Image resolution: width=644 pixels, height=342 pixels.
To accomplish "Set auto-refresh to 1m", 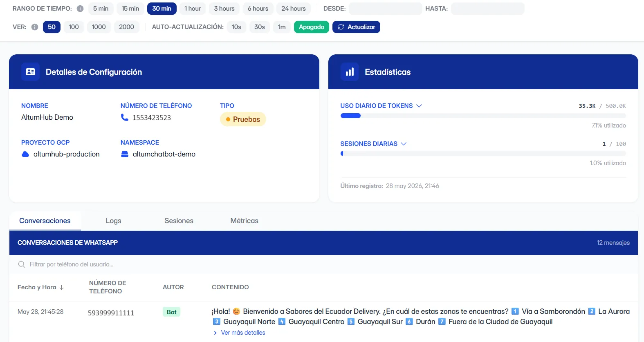I will [x=282, y=27].
